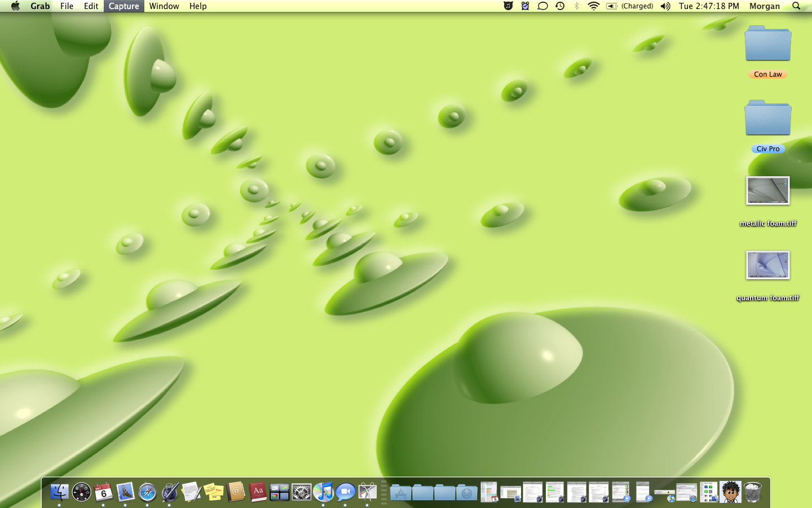Open the Morgan user menu
Viewport: 812px width, 508px height.
click(x=765, y=6)
